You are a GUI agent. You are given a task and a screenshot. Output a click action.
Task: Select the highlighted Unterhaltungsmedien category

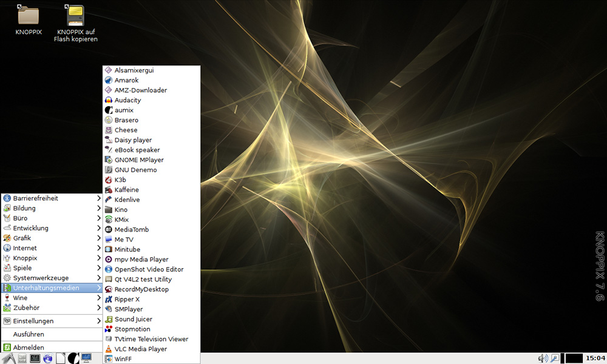52,288
